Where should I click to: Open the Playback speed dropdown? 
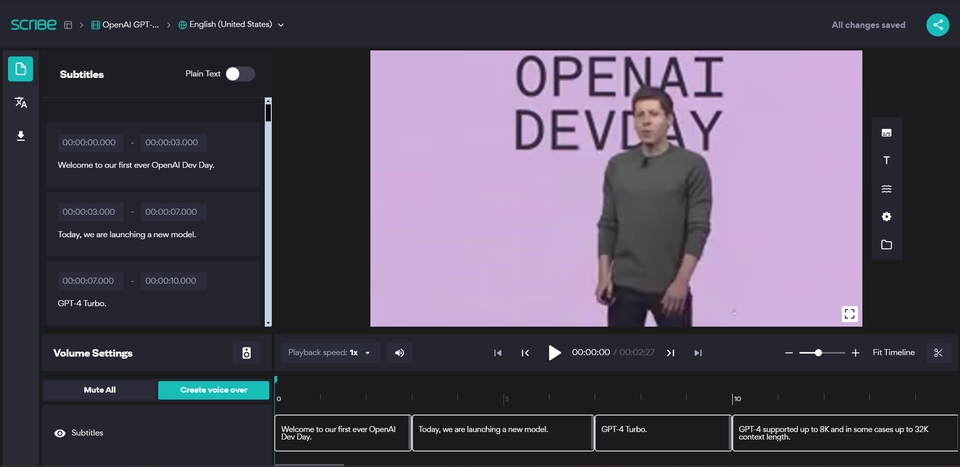(329, 352)
